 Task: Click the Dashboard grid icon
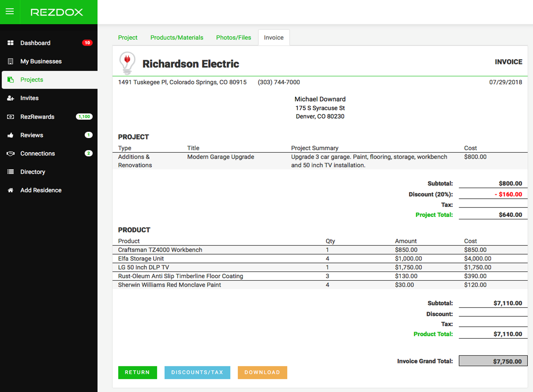tap(11, 43)
